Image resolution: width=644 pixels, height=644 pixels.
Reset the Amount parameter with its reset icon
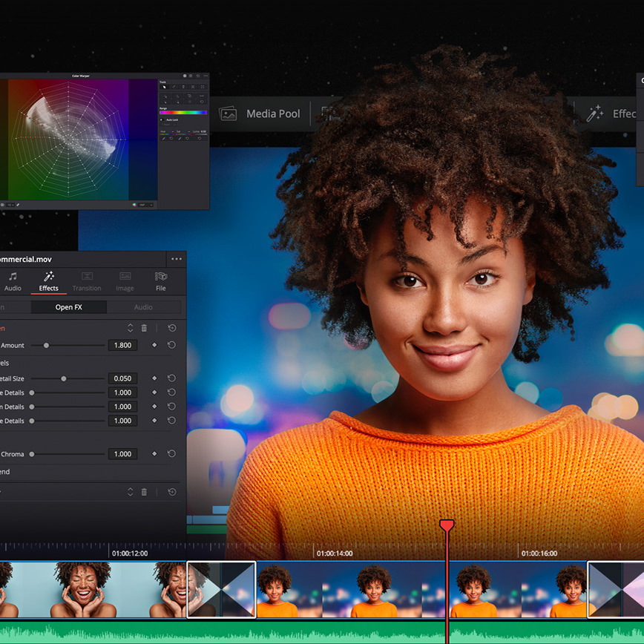[171, 344]
